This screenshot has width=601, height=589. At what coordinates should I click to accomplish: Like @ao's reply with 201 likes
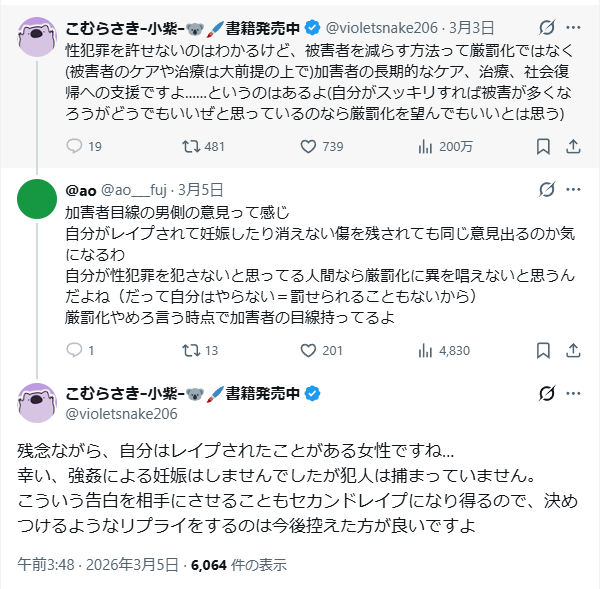[308, 350]
